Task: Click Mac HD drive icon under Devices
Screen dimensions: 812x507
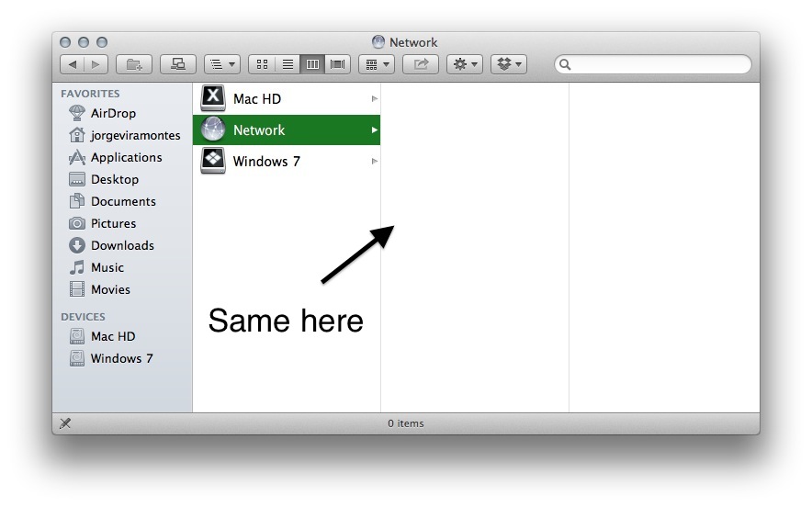Action: pyautogui.click(x=77, y=336)
